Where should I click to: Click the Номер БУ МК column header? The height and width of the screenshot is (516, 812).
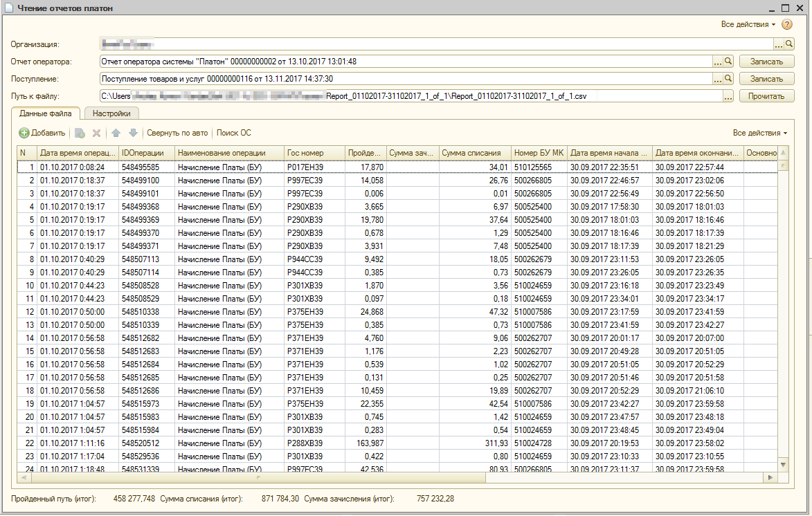click(539, 153)
